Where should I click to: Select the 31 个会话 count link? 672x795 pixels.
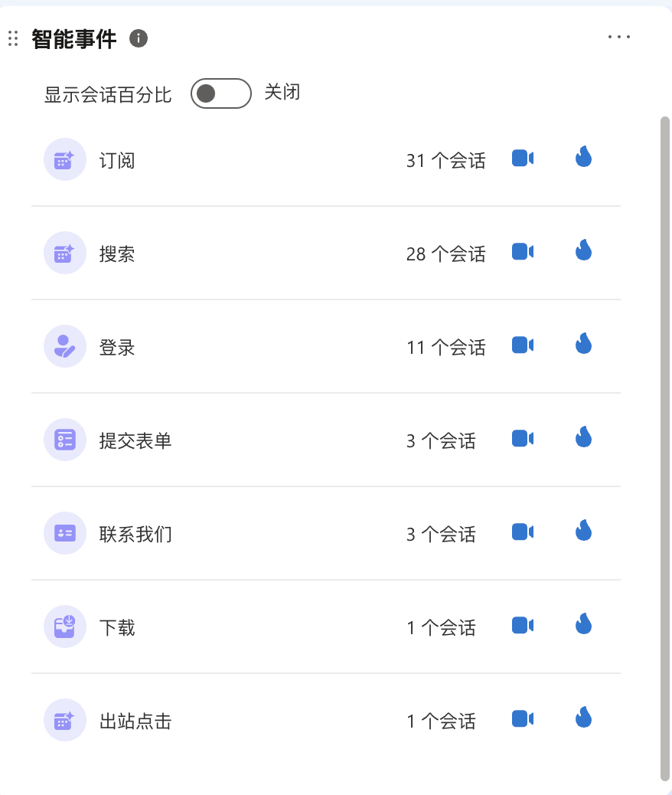(446, 161)
